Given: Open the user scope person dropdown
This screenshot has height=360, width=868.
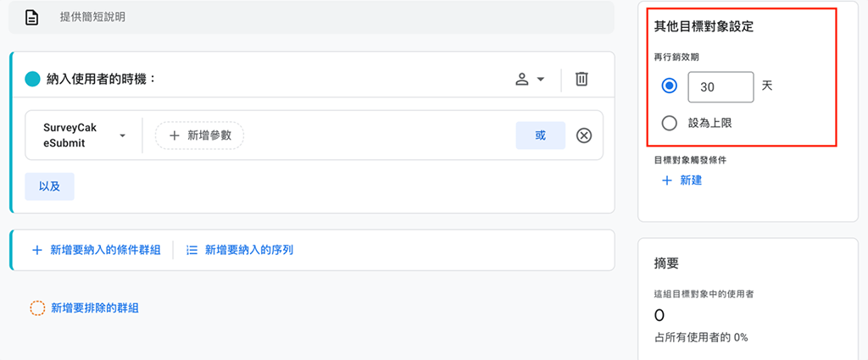Looking at the screenshot, I should pyautogui.click(x=530, y=80).
